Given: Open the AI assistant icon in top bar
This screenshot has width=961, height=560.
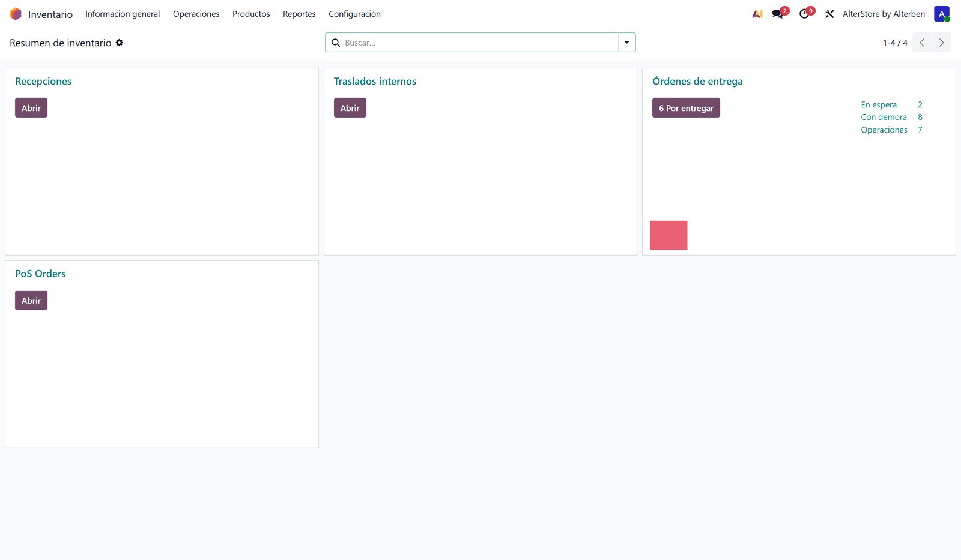Looking at the screenshot, I should pyautogui.click(x=757, y=14).
